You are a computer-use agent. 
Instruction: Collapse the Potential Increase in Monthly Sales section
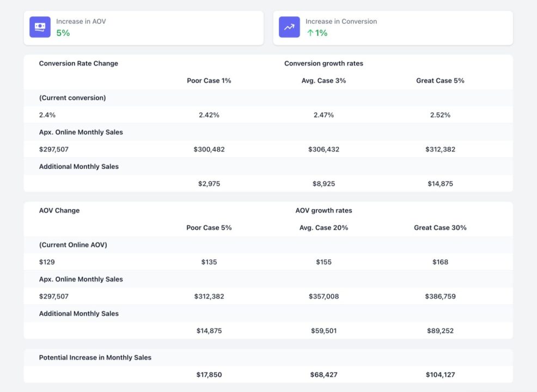tap(95, 358)
